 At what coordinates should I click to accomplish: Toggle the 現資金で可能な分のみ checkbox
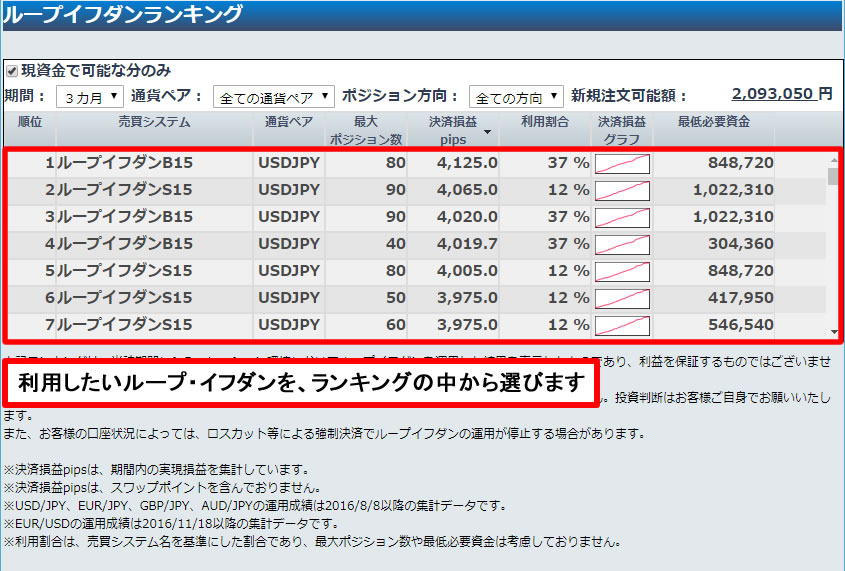coord(11,71)
